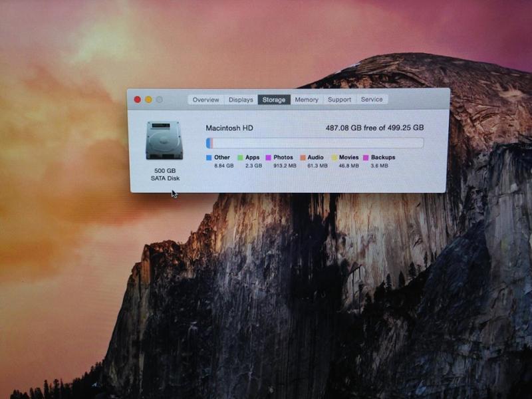This screenshot has width=532, height=399.
Task: Click the yellow Movies color swatch
Action: [x=334, y=158]
